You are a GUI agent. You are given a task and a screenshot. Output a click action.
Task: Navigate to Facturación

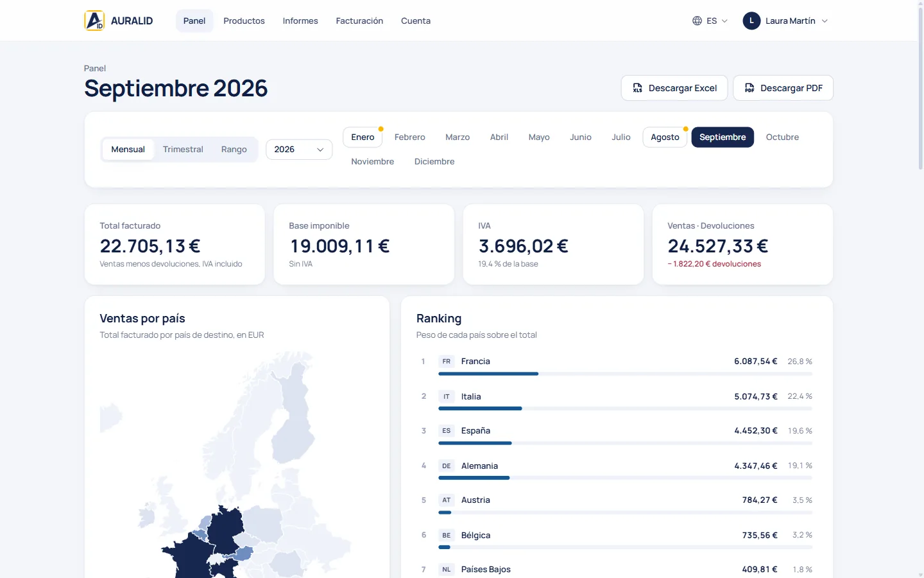click(359, 21)
